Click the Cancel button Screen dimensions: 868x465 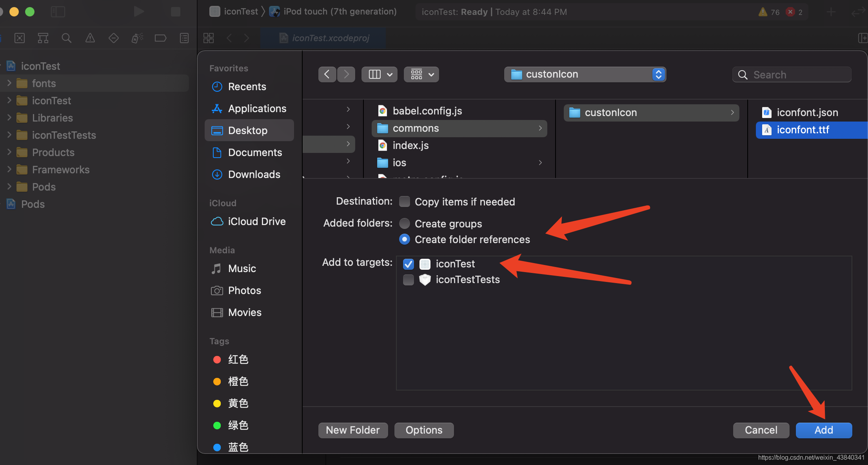coord(761,430)
